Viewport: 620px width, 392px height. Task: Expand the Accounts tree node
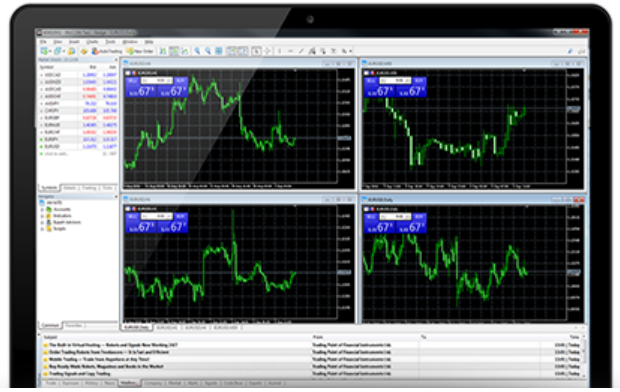[42, 209]
